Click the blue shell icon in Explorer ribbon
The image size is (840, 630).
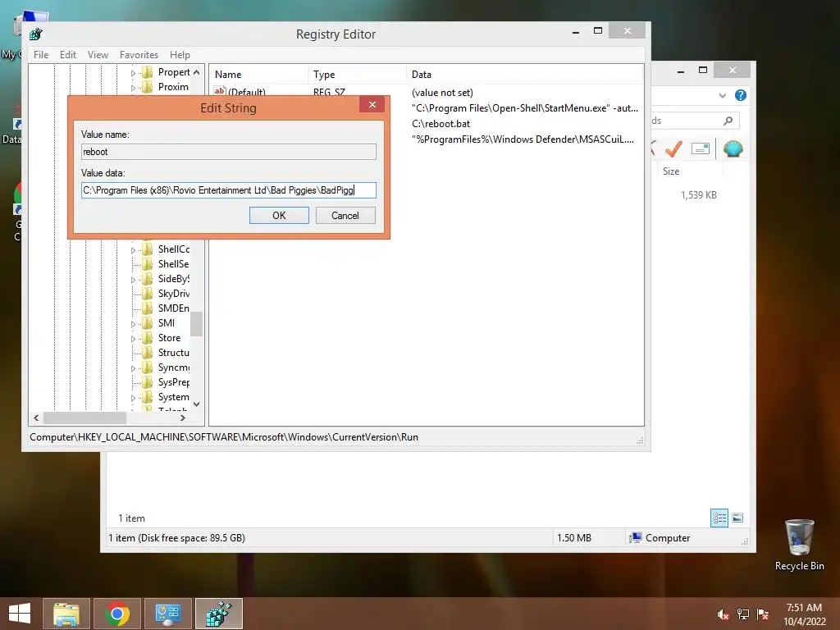pos(733,148)
